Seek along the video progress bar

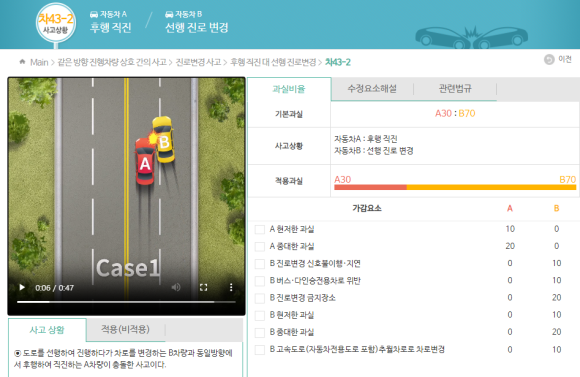[126, 302]
